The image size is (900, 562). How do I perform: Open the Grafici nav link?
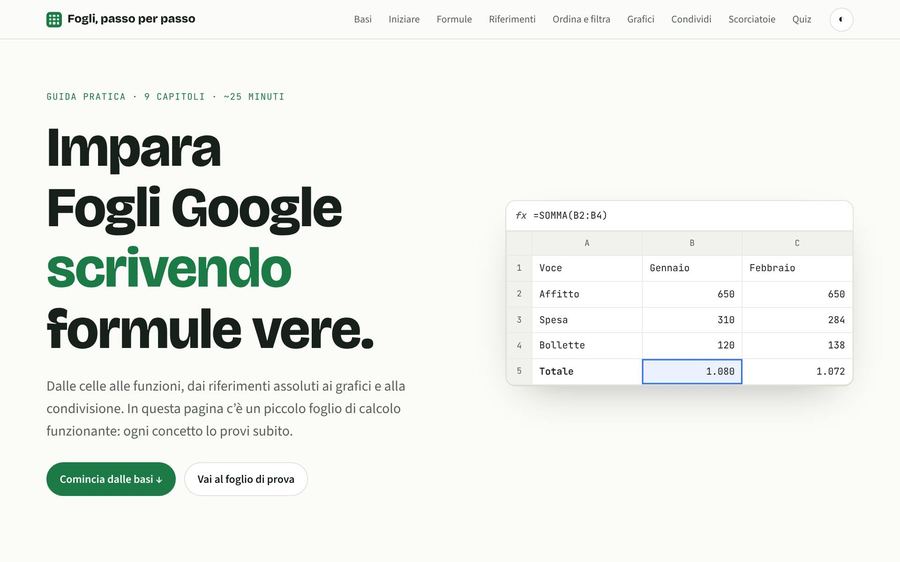click(x=641, y=19)
